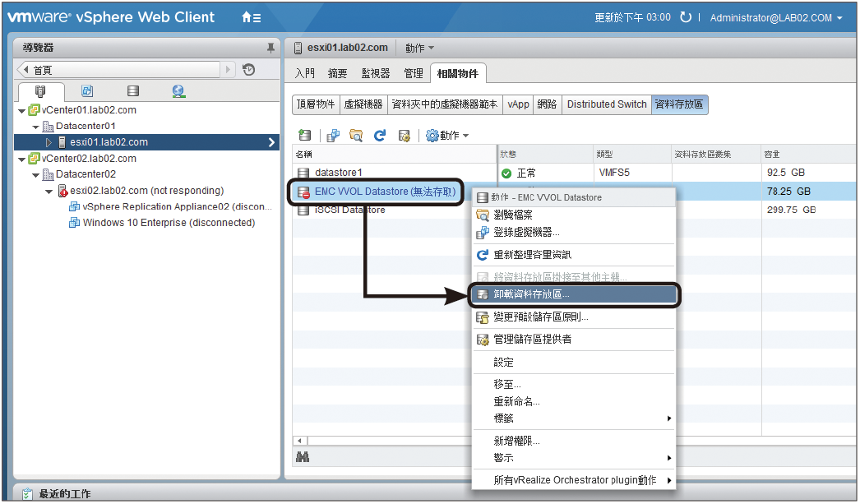Open the 管理 tab
The width and height of the screenshot is (860, 504).
tap(414, 73)
